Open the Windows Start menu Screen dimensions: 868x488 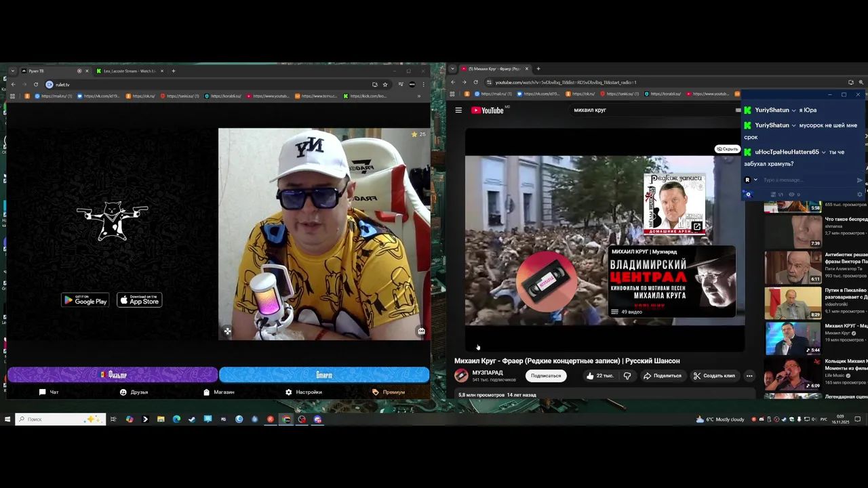coord(7,419)
